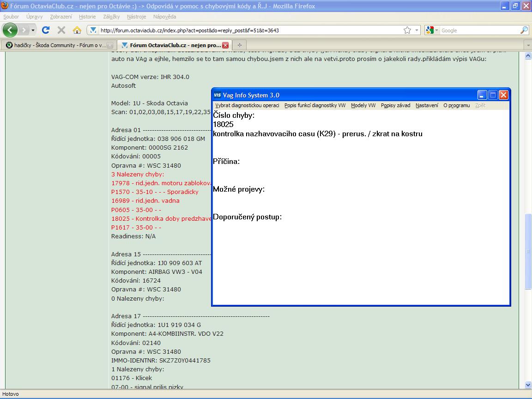Click the search magnifier icon in Google box
The width and height of the screenshot is (532, 399).
[x=524, y=30]
